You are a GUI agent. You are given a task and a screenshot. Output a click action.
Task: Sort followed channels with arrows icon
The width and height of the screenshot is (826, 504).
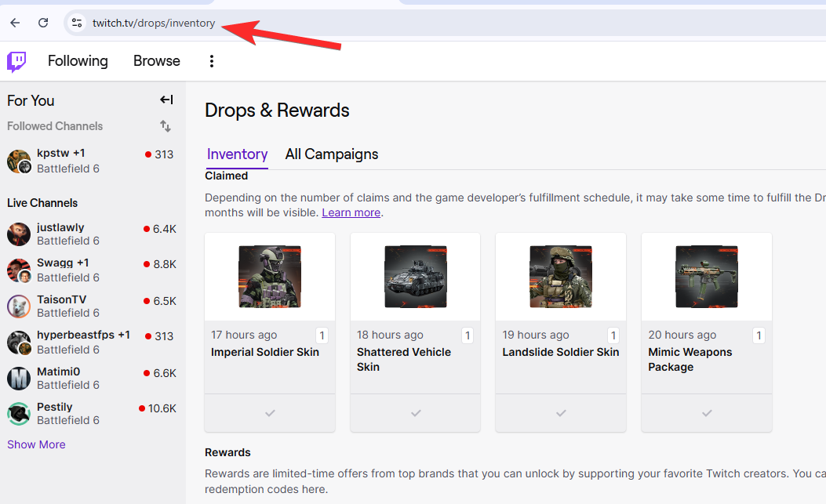click(x=166, y=126)
